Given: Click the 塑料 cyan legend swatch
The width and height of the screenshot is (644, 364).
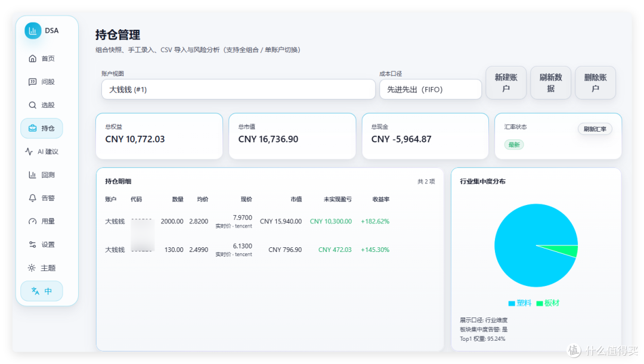Looking at the screenshot, I should click(x=512, y=303).
